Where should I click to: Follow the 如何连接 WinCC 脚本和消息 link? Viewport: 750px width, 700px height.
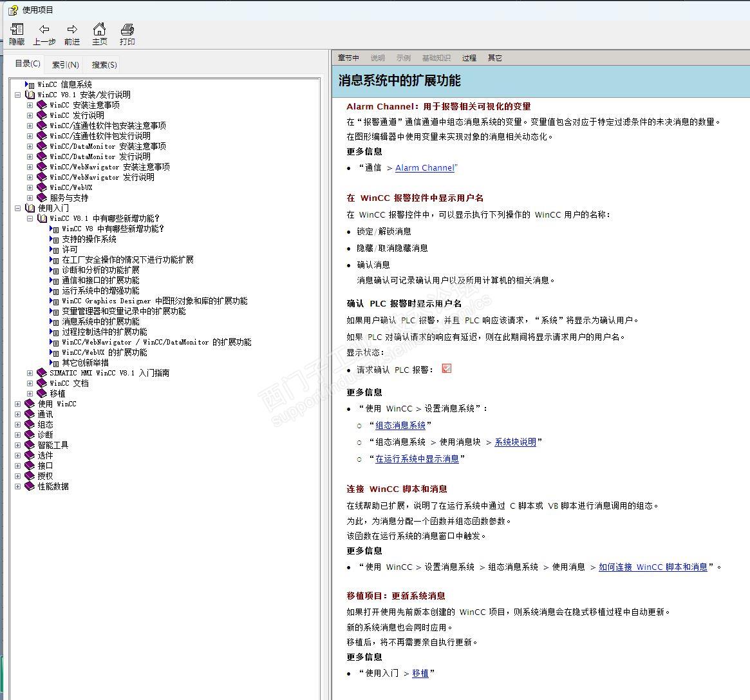click(x=653, y=567)
